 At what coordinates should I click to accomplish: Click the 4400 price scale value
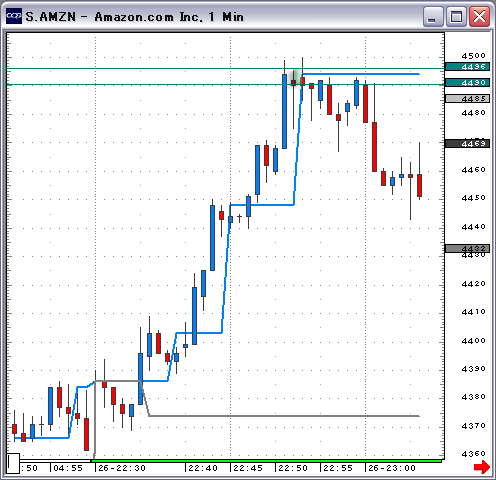(473, 341)
